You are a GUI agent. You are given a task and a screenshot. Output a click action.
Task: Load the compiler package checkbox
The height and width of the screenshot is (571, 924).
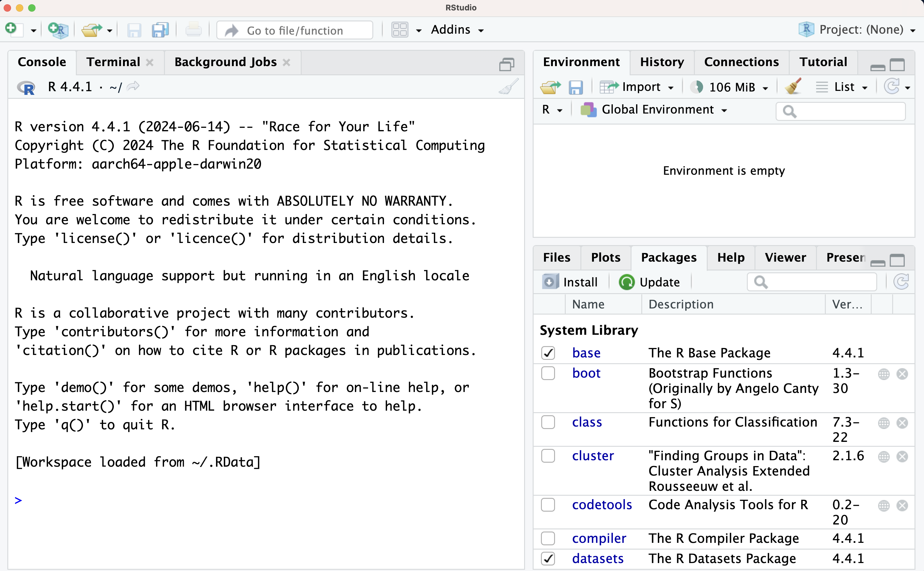[548, 538]
